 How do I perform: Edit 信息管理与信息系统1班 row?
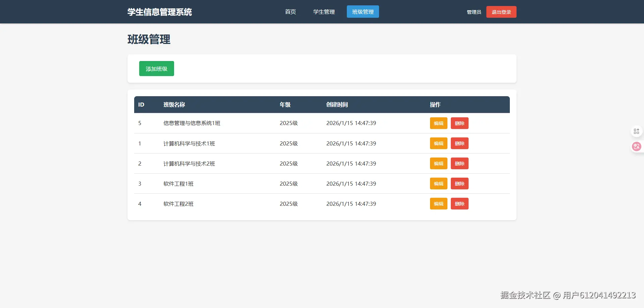439,123
